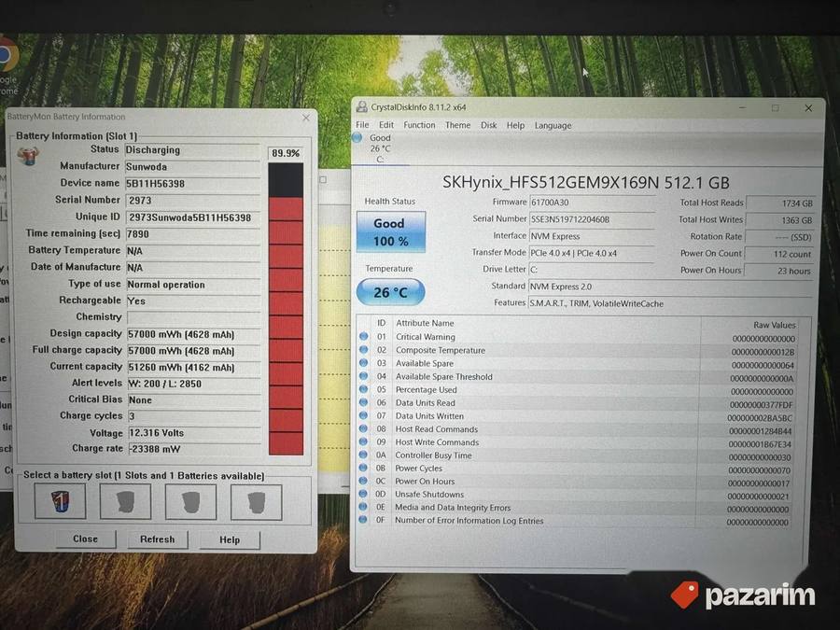This screenshot has height=630, width=840.
Task: Click the BatteryMon battery icon beside Status
Action: click(28, 155)
